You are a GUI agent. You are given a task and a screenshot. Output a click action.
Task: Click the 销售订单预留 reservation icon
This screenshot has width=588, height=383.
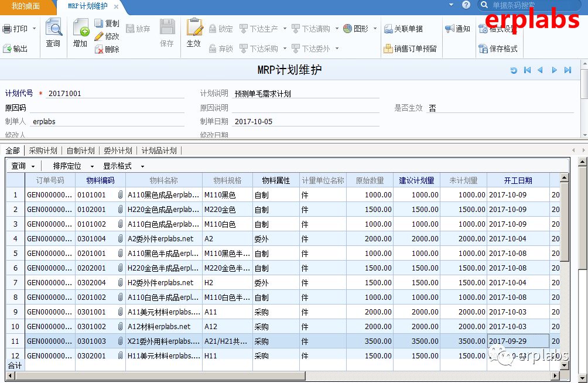pos(388,49)
